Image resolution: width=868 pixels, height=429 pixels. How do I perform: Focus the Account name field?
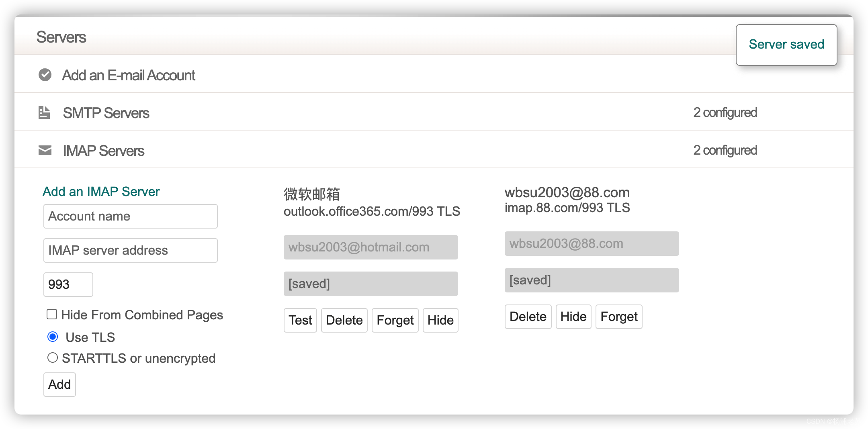pyautogui.click(x=131, y=216)
